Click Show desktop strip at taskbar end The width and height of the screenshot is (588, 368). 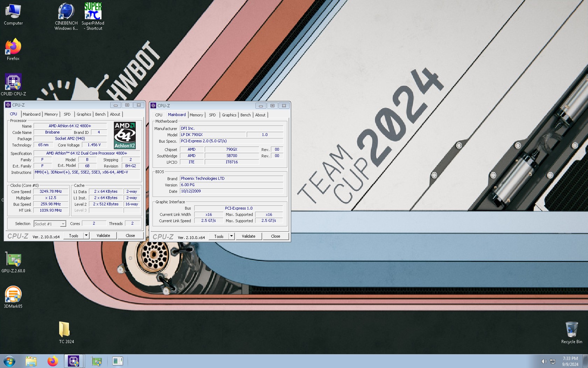pyautogui.click(x=586, y=361)
